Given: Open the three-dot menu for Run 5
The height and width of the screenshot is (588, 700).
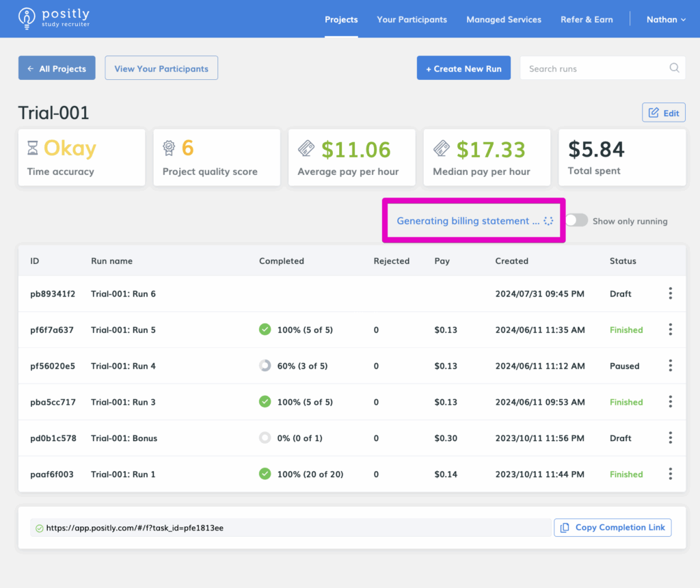Looking at the screenshot, I should point(670,330).
